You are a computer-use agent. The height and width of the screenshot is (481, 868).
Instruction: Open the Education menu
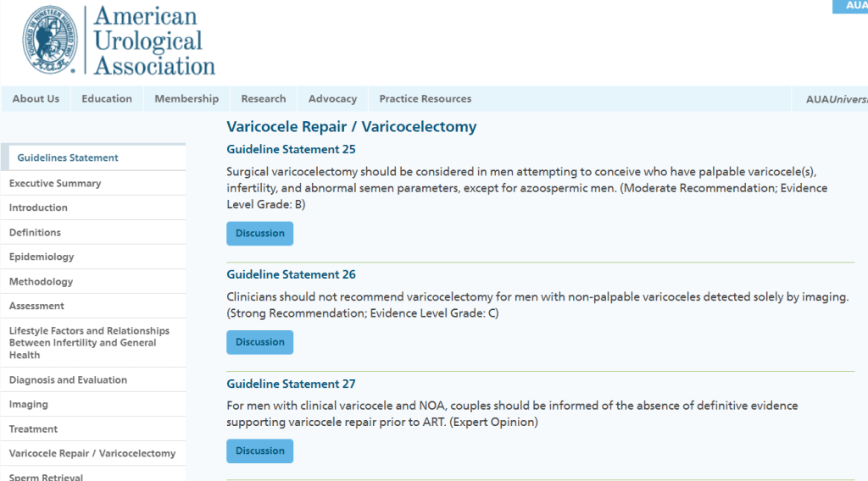[x=107, y=99]
